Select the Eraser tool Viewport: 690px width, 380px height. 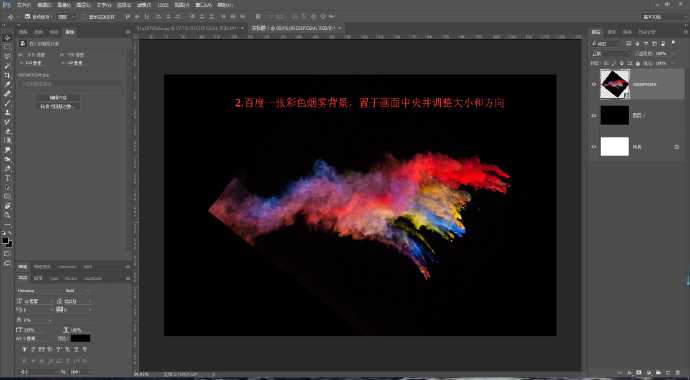pos(7,131)
